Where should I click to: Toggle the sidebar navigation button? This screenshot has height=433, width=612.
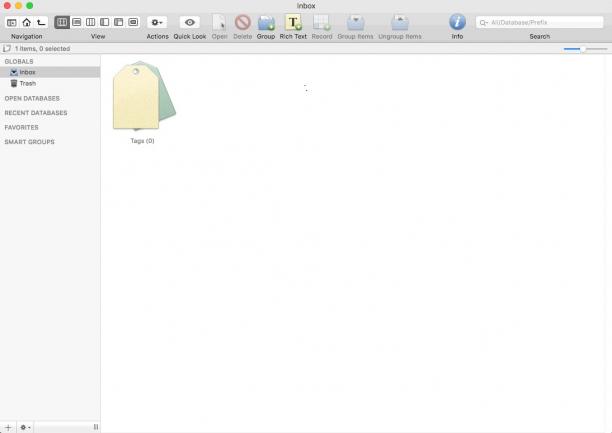tap(12, 23)
